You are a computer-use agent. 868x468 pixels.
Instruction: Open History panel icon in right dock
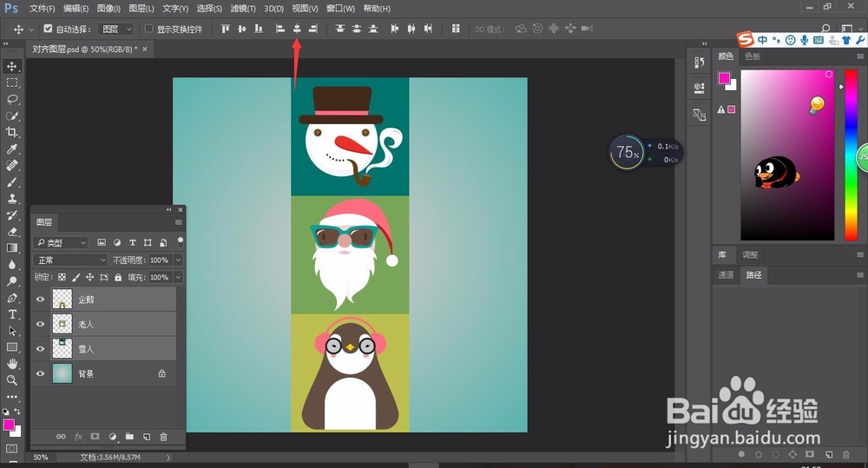(699, 63)
